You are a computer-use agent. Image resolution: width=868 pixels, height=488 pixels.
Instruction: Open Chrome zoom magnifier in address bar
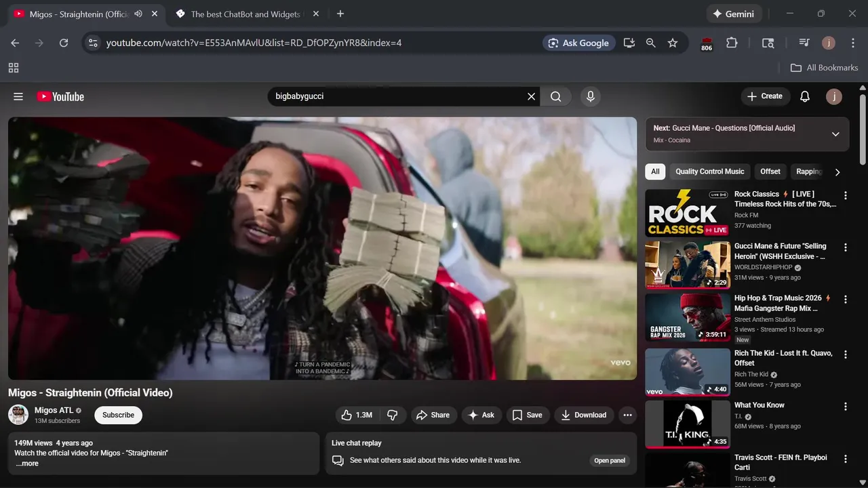tap(651, 43)
